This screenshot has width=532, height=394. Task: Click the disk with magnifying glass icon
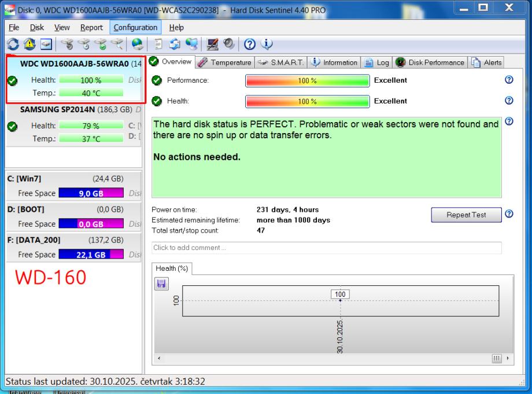coord(117,44)
